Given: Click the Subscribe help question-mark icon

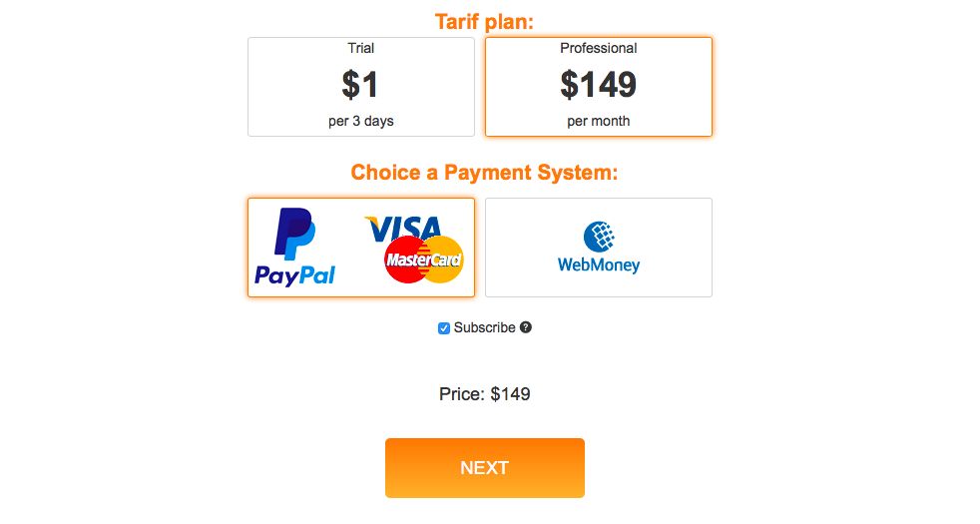Looking at the screenshot, I should coord(526,327).
